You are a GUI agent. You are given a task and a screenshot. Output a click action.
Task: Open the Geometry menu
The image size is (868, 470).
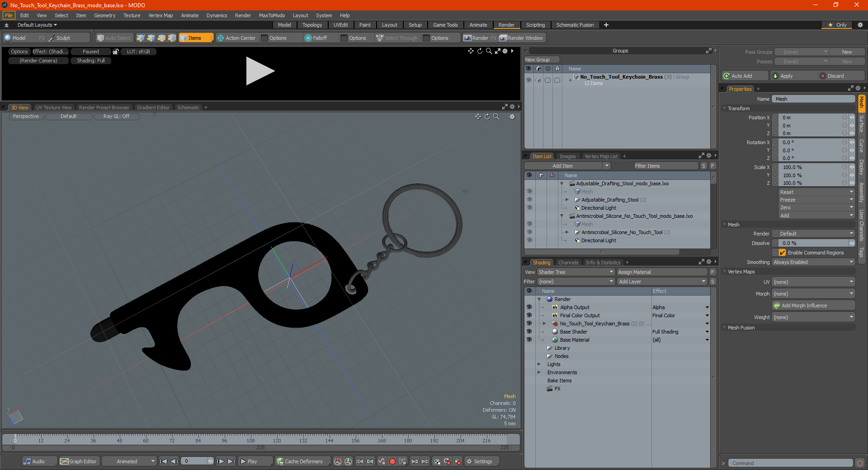pos(104,15)
